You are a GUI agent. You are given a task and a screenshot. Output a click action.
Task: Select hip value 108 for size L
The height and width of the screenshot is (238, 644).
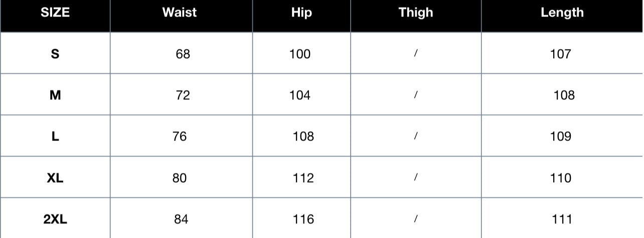(x=303, y=136)
